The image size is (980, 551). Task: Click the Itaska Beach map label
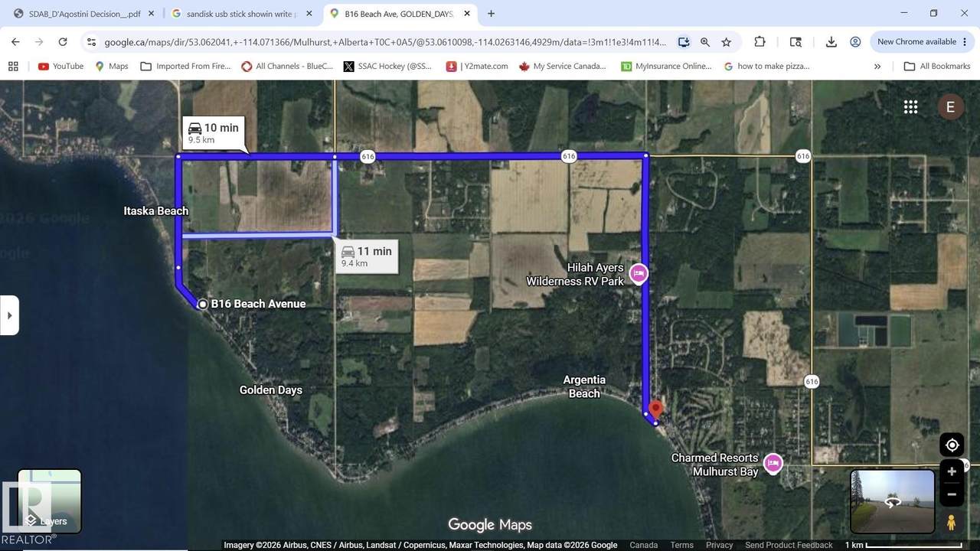point(156,211)
